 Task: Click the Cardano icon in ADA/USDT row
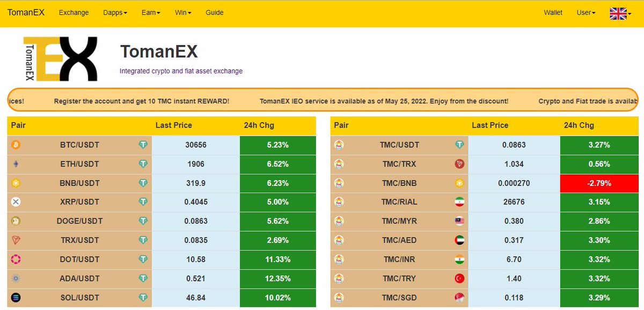pyautogui.click(x=16, y=278)
